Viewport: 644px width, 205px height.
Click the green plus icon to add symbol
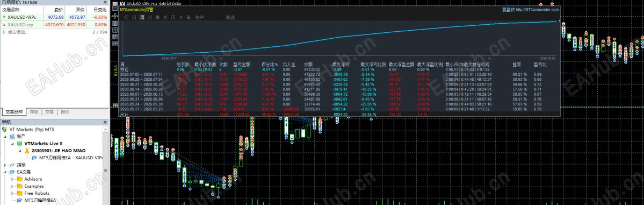point(4,32)
